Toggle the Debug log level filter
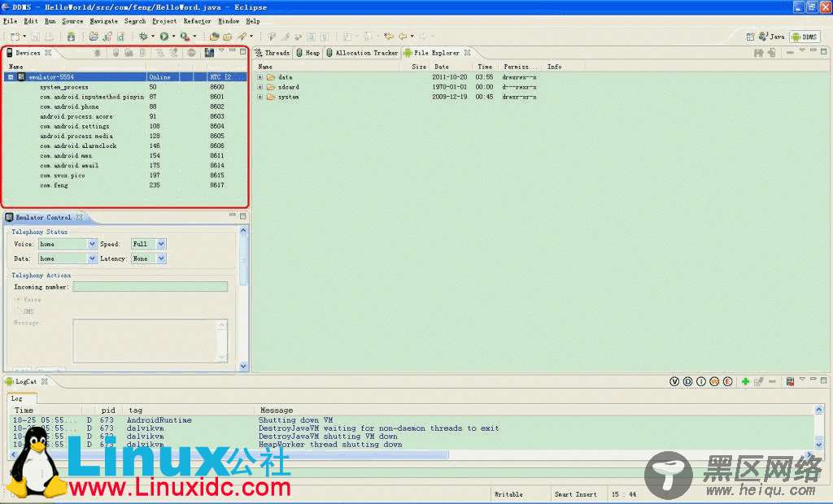833x504 pixels. (687, 381)
